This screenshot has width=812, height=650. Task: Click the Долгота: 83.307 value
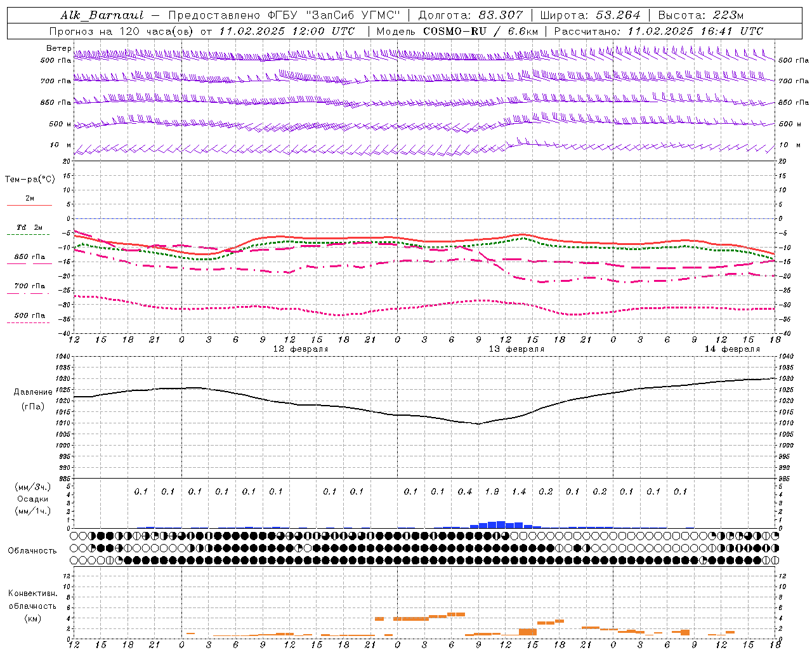[x=471, y=15]
